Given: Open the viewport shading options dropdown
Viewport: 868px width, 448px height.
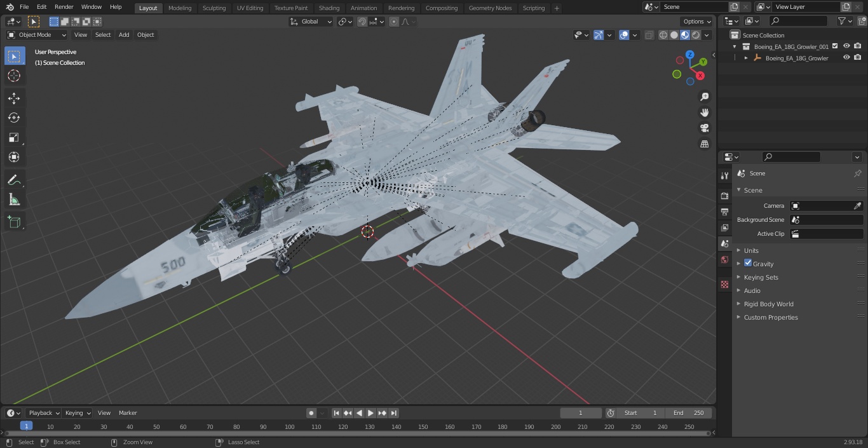Looking at the screenshot, I should [707, 35].
